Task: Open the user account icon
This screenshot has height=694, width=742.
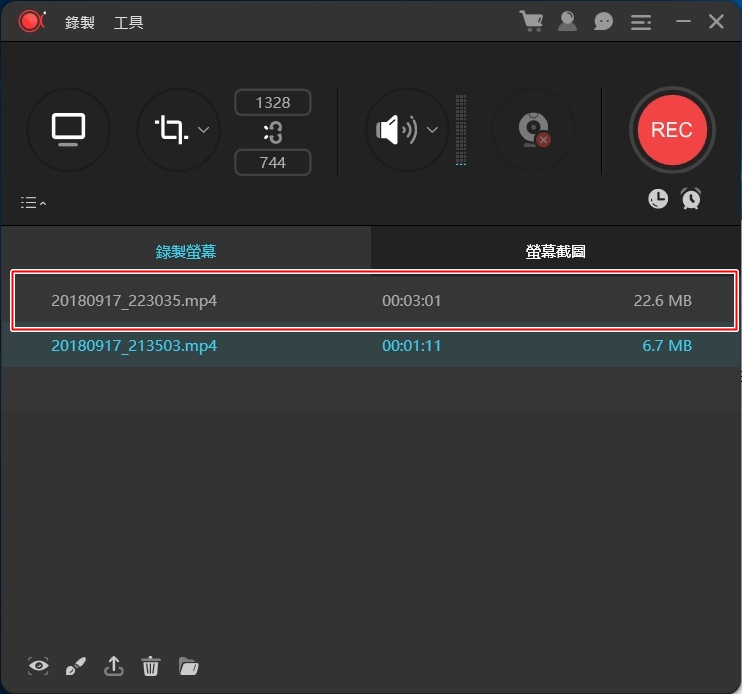Action: pyautogui.click(x=567, y=21)
